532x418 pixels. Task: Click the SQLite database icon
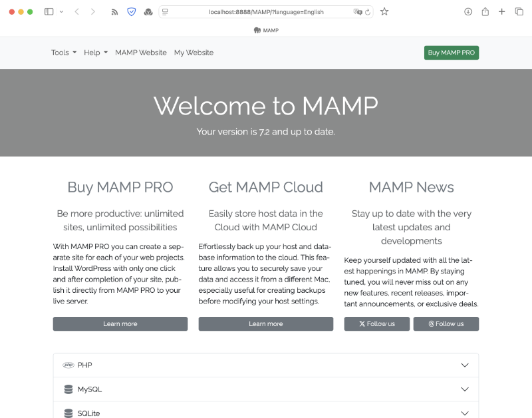point(68,413)
